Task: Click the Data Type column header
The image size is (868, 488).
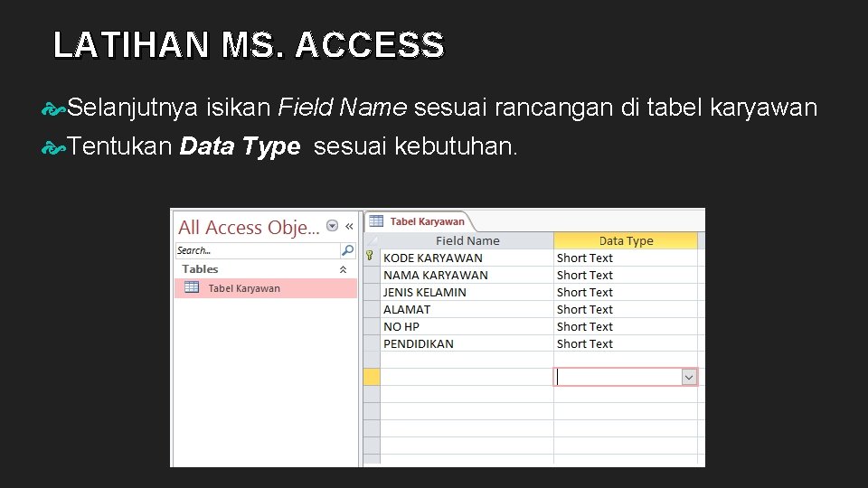Action: (x=626, y=240)
